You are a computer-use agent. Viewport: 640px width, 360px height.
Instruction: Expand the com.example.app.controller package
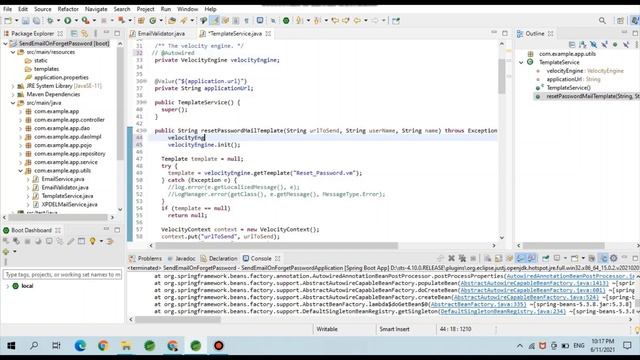pos(20,120)
